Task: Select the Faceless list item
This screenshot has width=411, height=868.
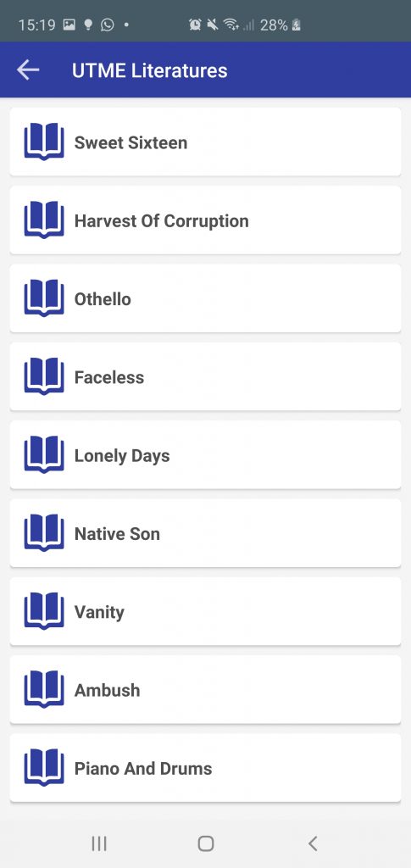Action: point(205,376)
